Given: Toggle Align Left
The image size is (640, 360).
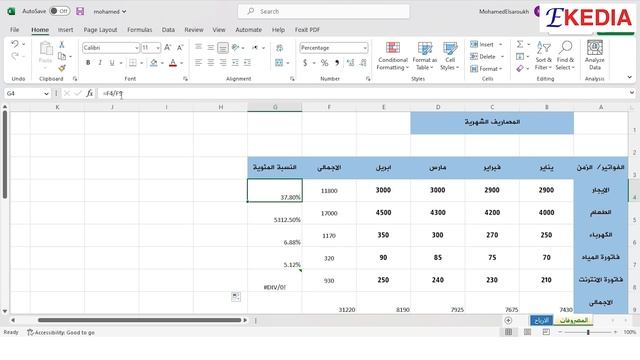Looking at the screenshot, I should pyautogui.click(x=198, y=63).
